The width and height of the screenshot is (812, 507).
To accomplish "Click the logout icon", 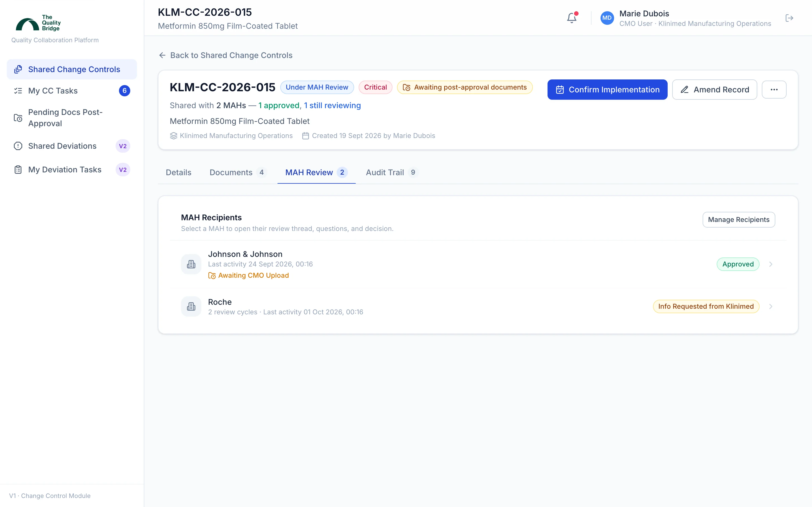I will [789, 18].
